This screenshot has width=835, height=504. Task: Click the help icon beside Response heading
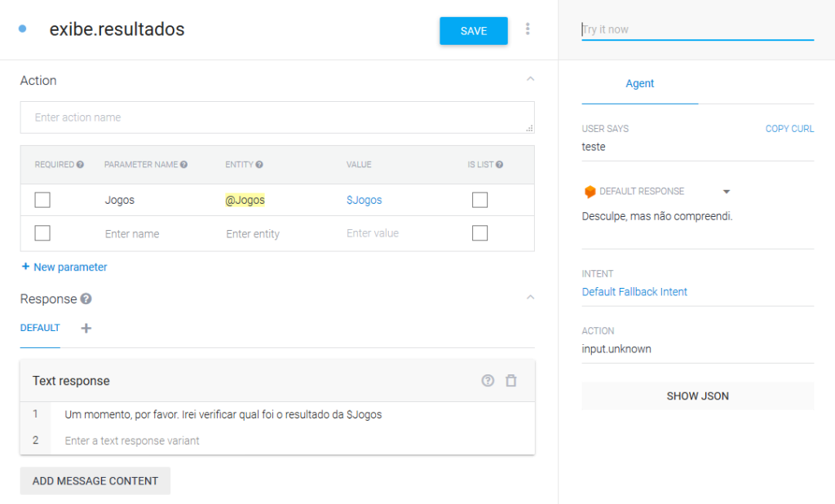pos(86,299)
